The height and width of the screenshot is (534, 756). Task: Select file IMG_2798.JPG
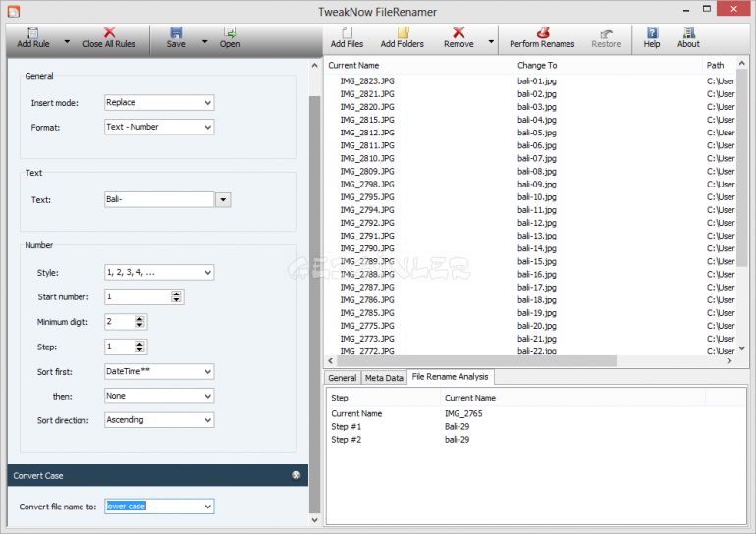tap(367, 185)
